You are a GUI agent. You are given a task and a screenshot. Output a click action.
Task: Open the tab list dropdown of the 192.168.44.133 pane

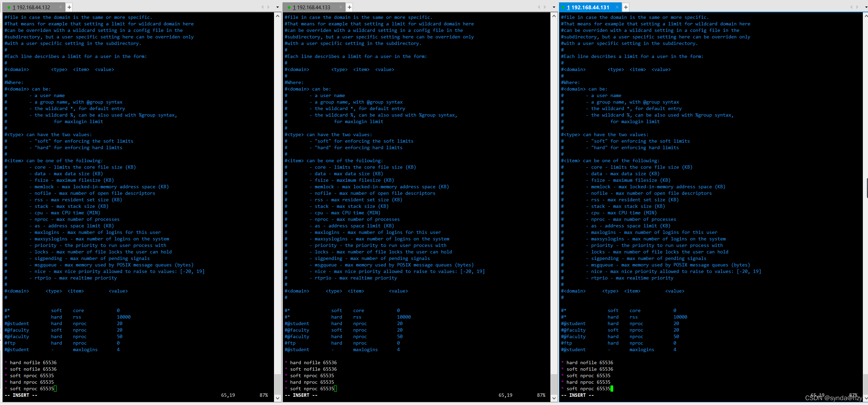[554, 7]
